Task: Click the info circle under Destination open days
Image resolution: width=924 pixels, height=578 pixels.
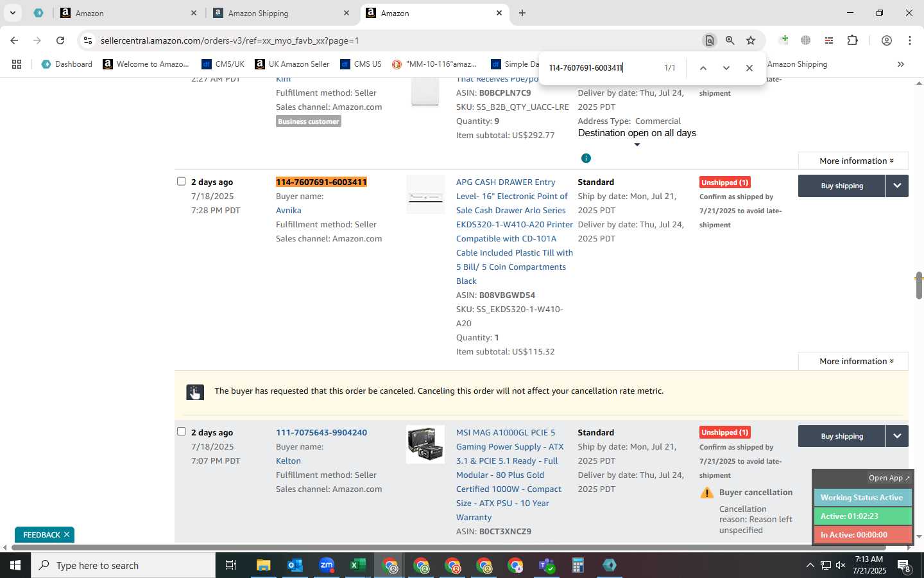Action: [586, 158]
